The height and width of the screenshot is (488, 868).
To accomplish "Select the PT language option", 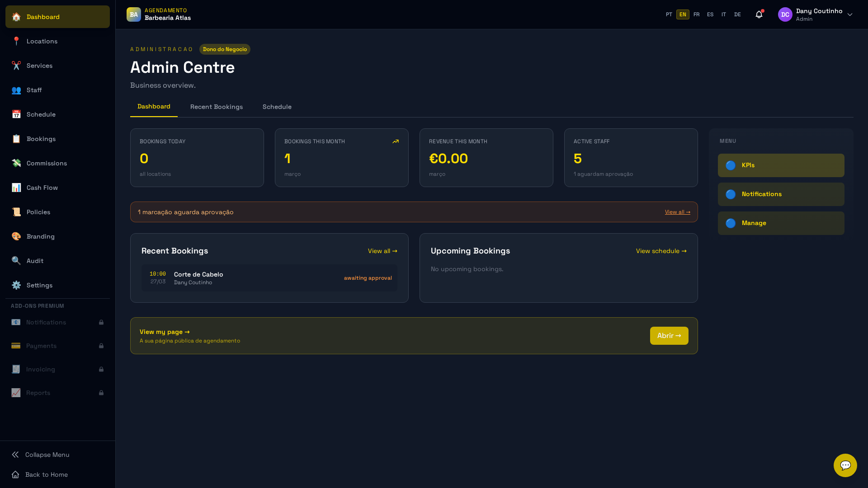I will coord(669,14).
